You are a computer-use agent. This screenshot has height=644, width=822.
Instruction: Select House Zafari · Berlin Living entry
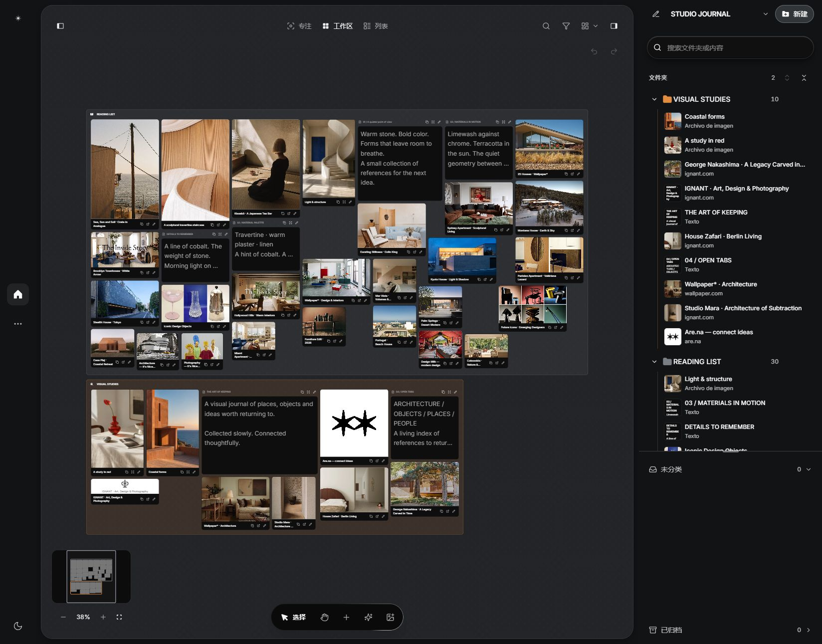735,241
